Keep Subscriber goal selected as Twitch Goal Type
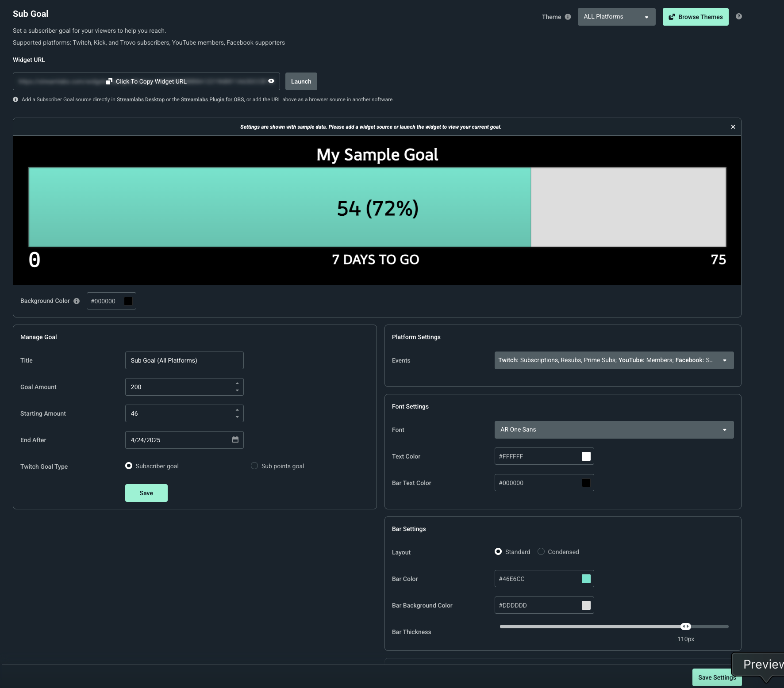 [x=128, y=466]
